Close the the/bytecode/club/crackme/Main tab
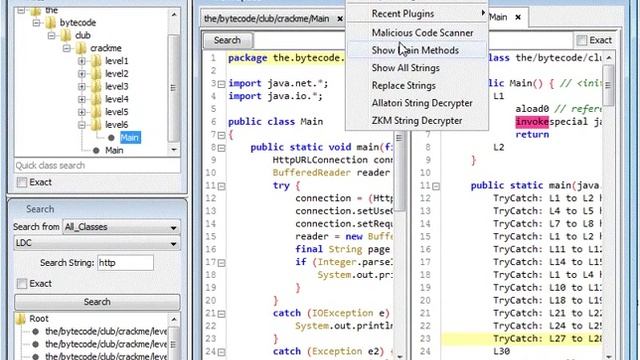Screen dimensions: 640x360 click(x=340, y=19)
